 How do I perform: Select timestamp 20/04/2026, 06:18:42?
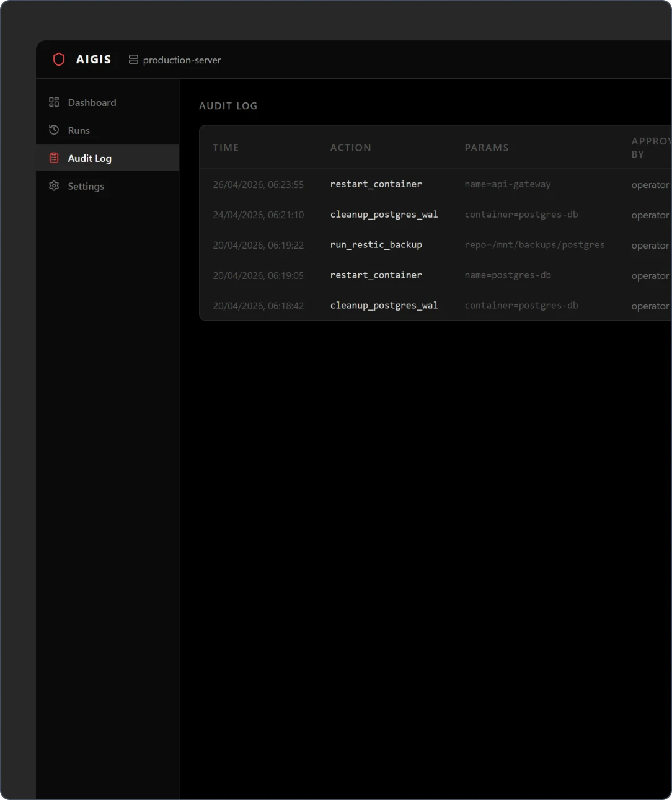click(259, 306)
